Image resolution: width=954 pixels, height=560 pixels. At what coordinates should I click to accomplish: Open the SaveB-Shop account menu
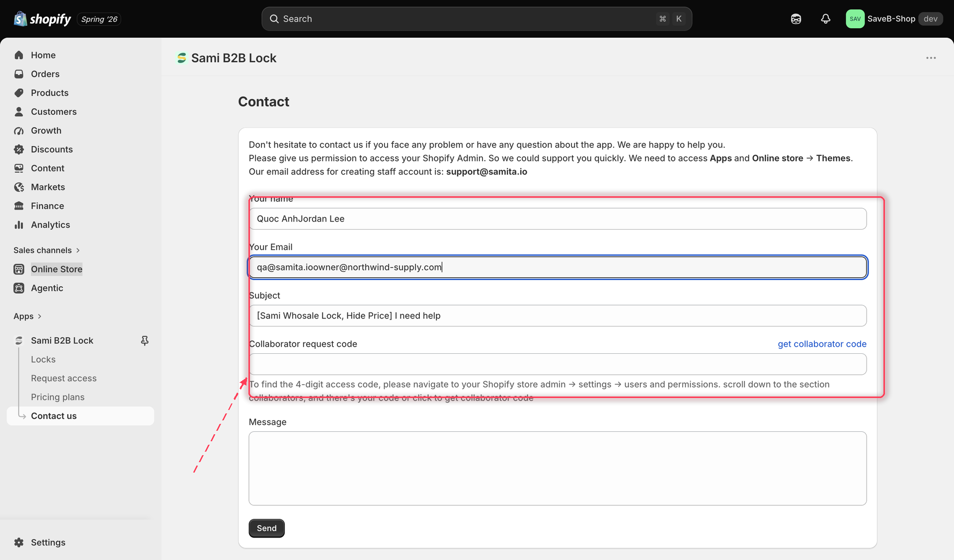pos(894,19)
